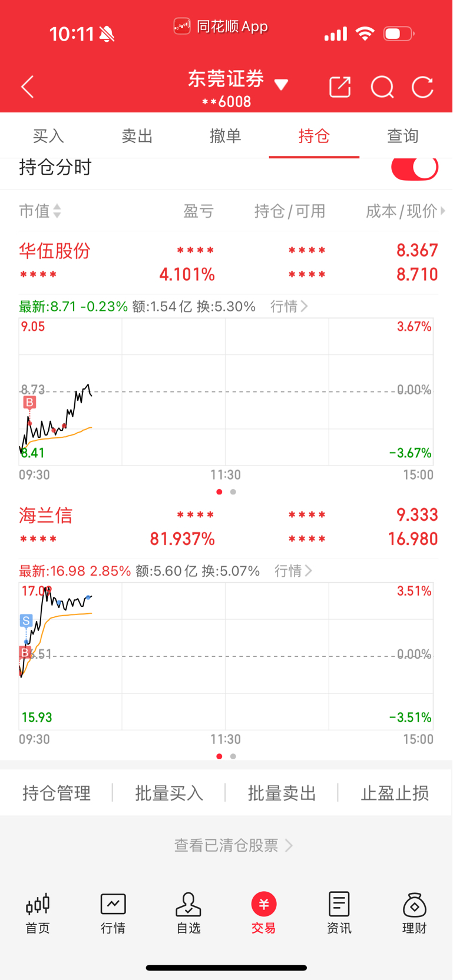Tap the 华伍股份 intraday chart

226,391
